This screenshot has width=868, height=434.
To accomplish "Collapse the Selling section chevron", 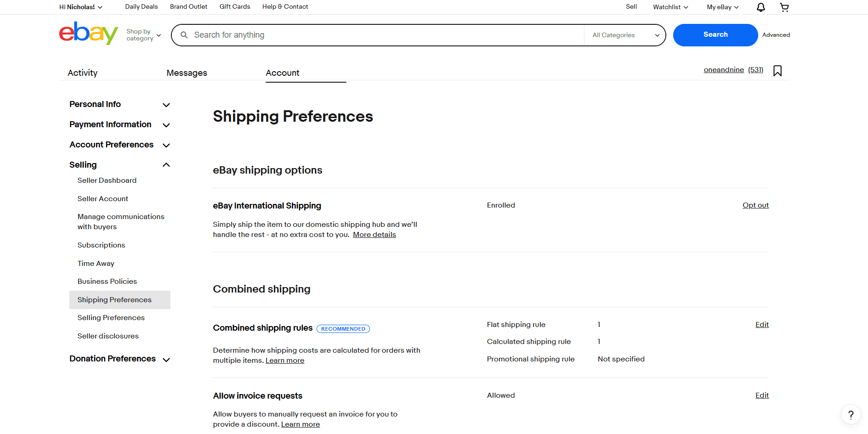I will (x=166, y=164).
